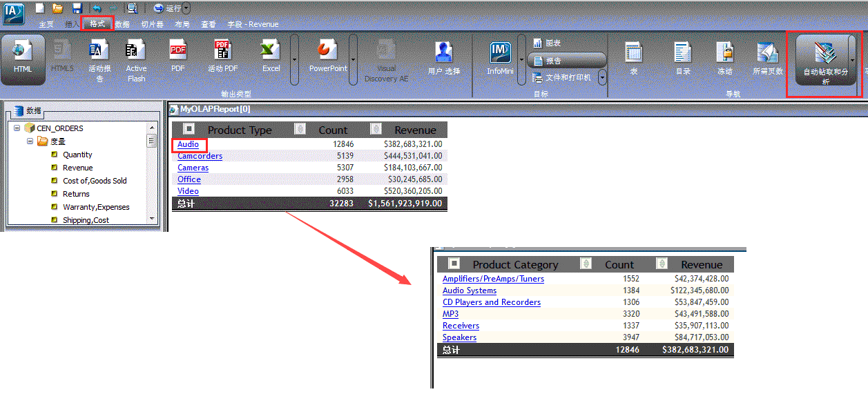This screenshot has height=394, width=868.
Task: Click Product Type column square control
Action: pyautogui.click(x=189, y=129)
